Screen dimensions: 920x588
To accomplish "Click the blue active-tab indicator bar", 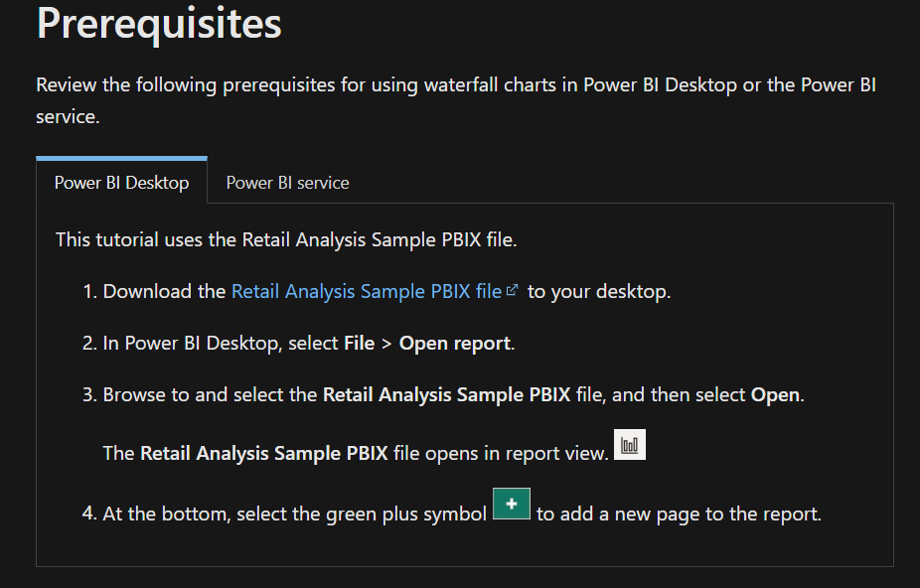I will (121, 158).
